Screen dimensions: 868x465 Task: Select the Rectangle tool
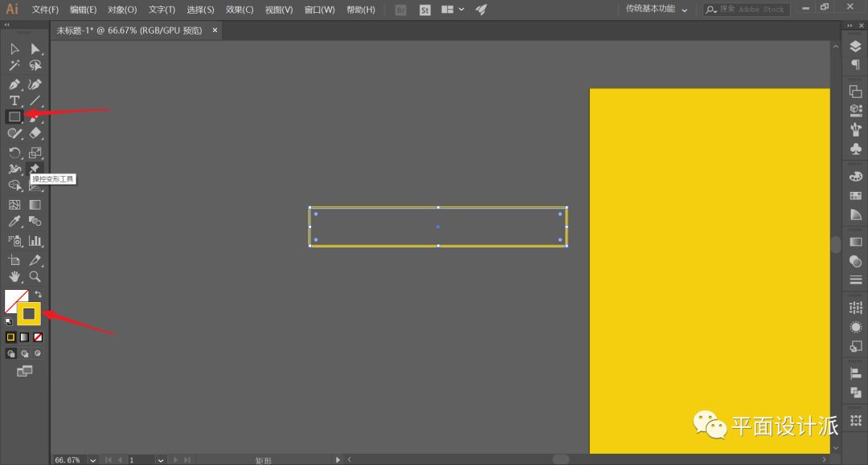(14, 117)
